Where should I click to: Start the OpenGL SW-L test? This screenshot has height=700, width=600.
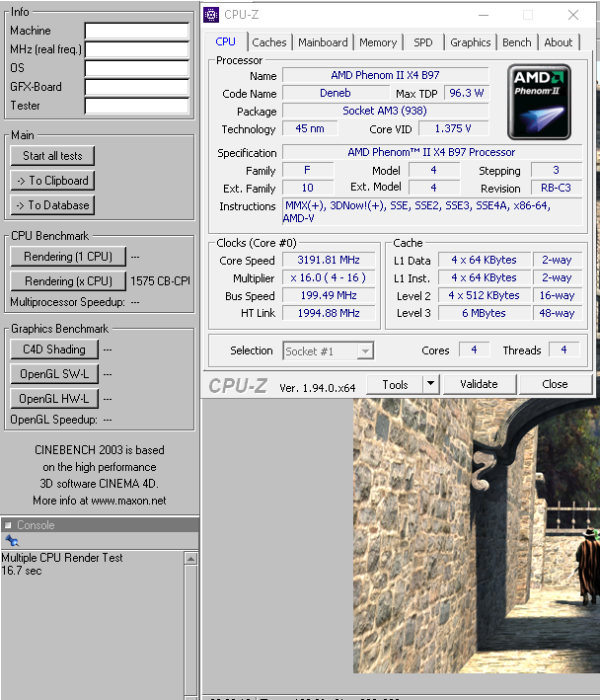pos(54,373)
